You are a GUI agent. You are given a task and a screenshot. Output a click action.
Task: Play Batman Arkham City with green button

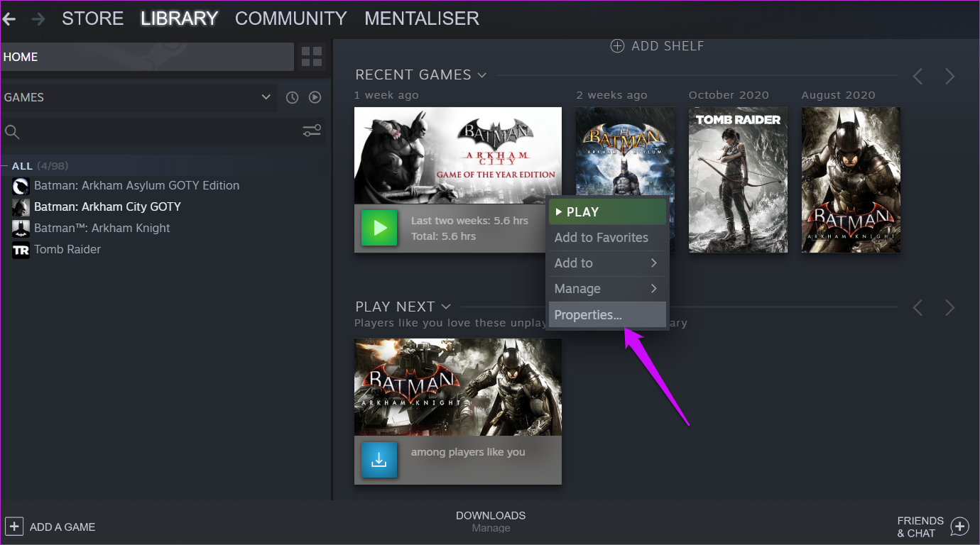tap(379, 228)
